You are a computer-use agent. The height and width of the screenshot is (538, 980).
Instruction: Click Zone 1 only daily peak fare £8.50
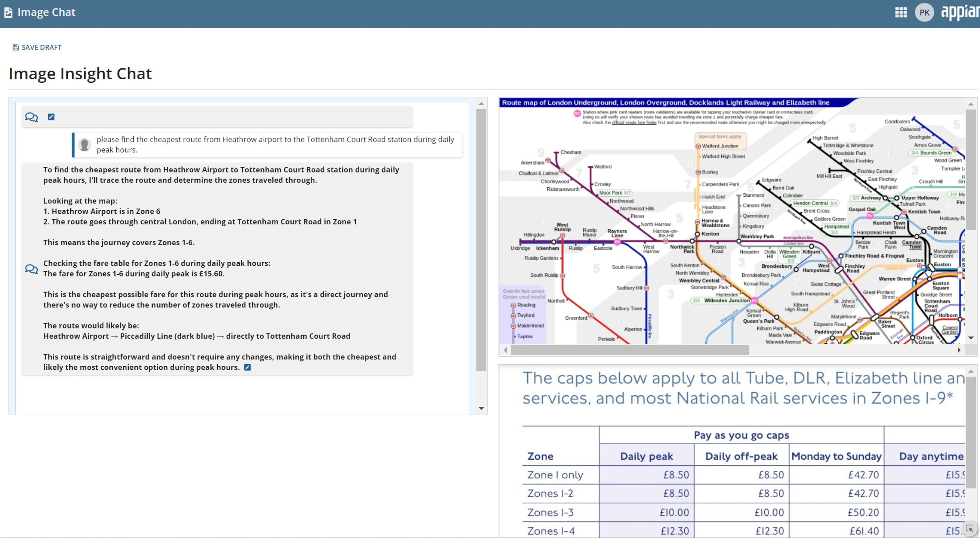tap(676, 475)
